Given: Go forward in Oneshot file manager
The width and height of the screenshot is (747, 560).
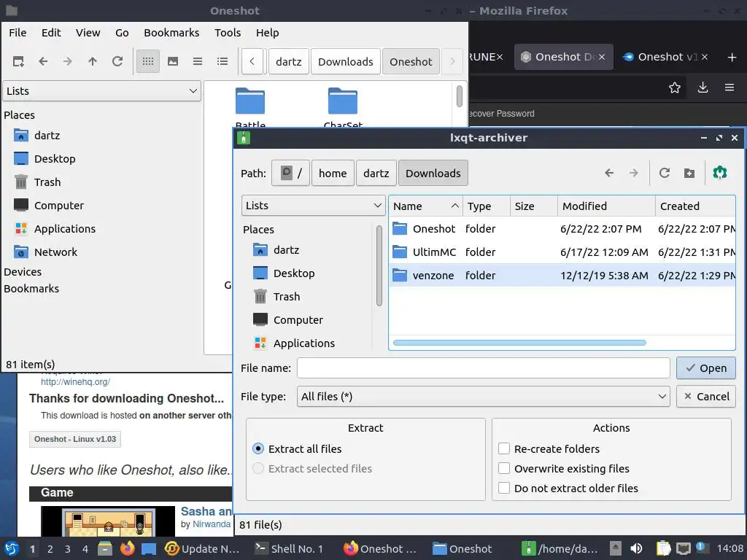Looking at the screenshot, I should tap(68, 61).
